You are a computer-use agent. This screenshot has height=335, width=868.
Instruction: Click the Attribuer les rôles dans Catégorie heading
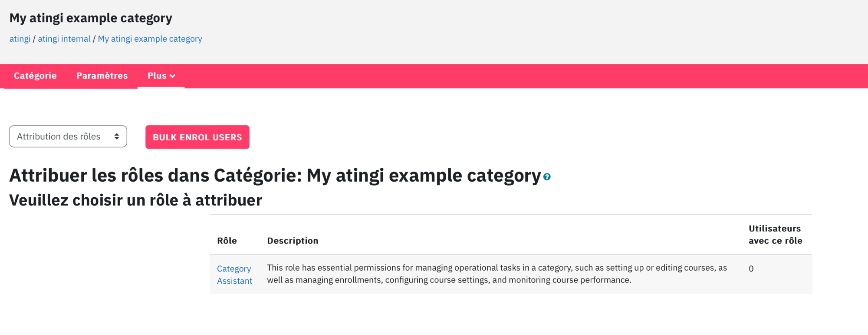click(275, 176)
